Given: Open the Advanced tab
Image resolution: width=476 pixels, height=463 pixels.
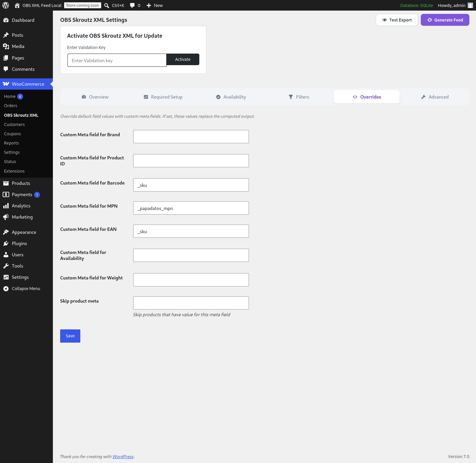Looking at the screenshot, I should click(x=435, y=97).
